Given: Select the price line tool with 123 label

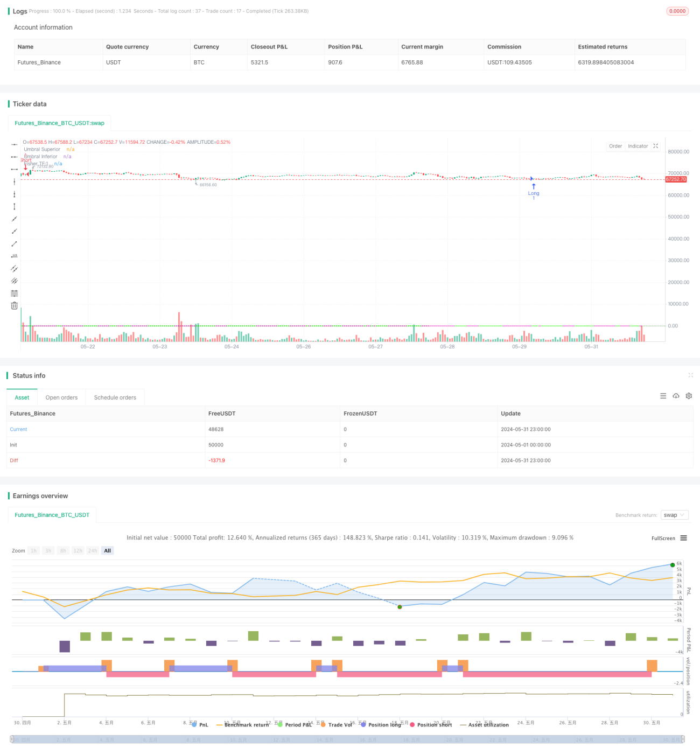Looking at the screenshot, I should coord(14,256).
